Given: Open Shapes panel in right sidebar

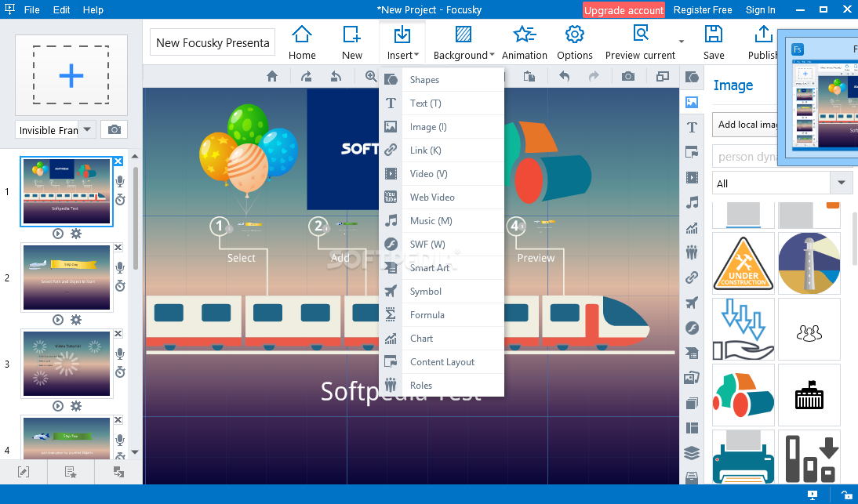Looking at the screenshot, I should click(x=692, y=77).
